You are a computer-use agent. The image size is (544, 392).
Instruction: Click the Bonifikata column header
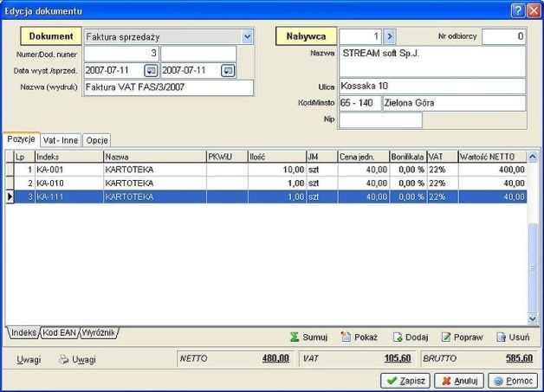408,157
